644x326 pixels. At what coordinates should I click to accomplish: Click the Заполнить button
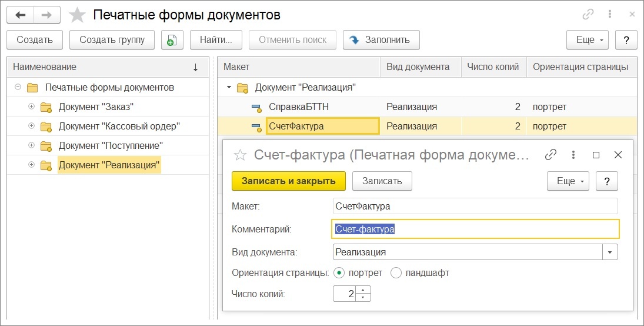click(381, 40)
